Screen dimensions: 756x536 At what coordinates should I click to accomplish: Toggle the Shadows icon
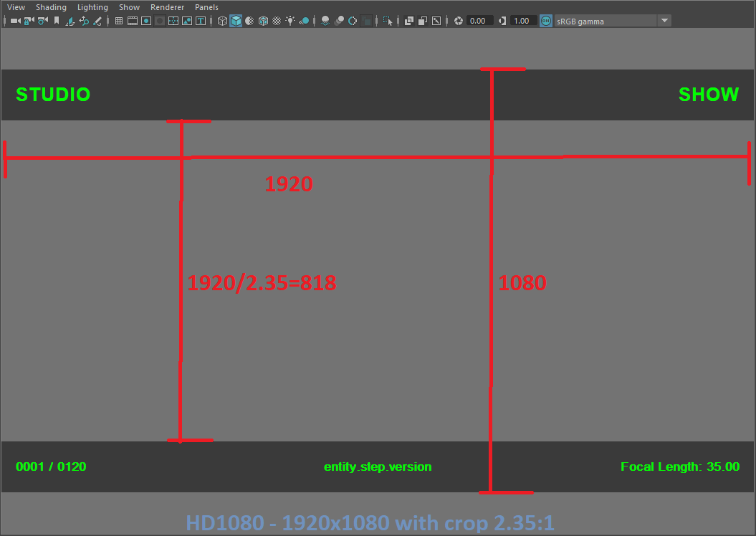(x=305, y=21)
